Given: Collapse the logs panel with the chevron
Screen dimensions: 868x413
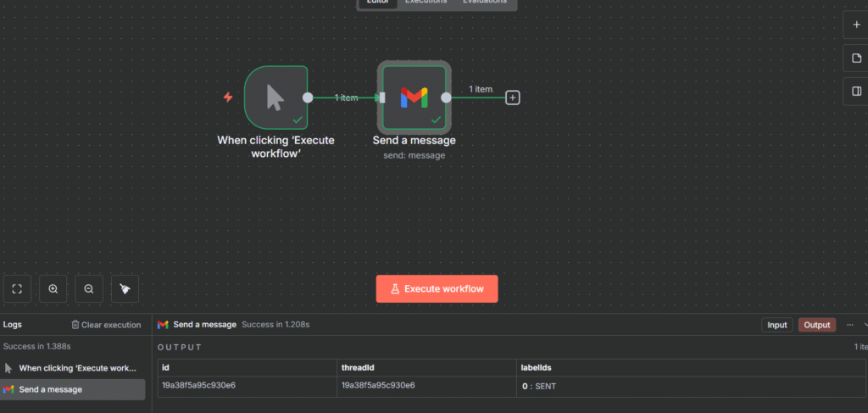Looking at the screenshot, I should pos(865,325).
